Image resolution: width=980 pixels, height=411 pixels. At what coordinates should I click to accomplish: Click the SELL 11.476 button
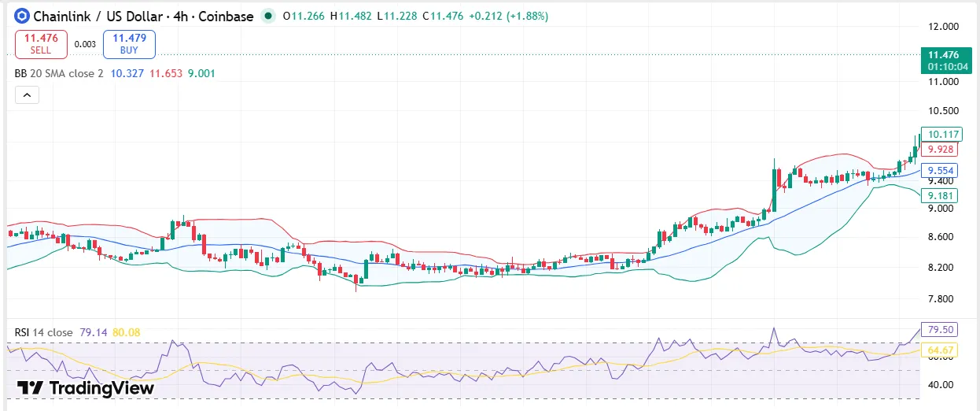[41, 43]
